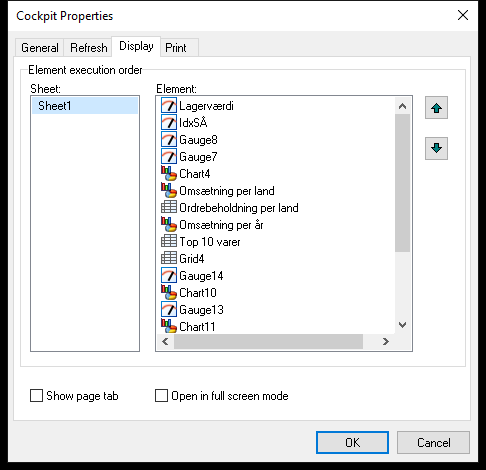Click grid icon beside Top 10 varer

[169, 242]
